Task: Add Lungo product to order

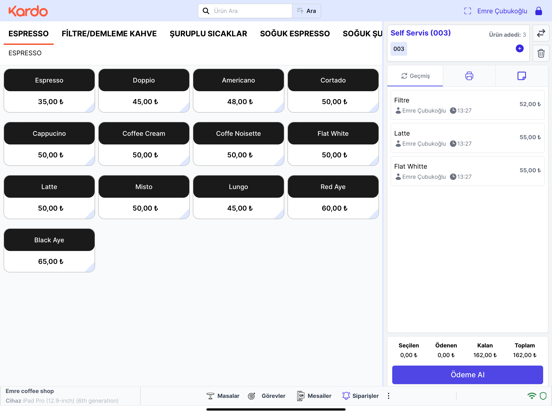Action: coord(238,197)
